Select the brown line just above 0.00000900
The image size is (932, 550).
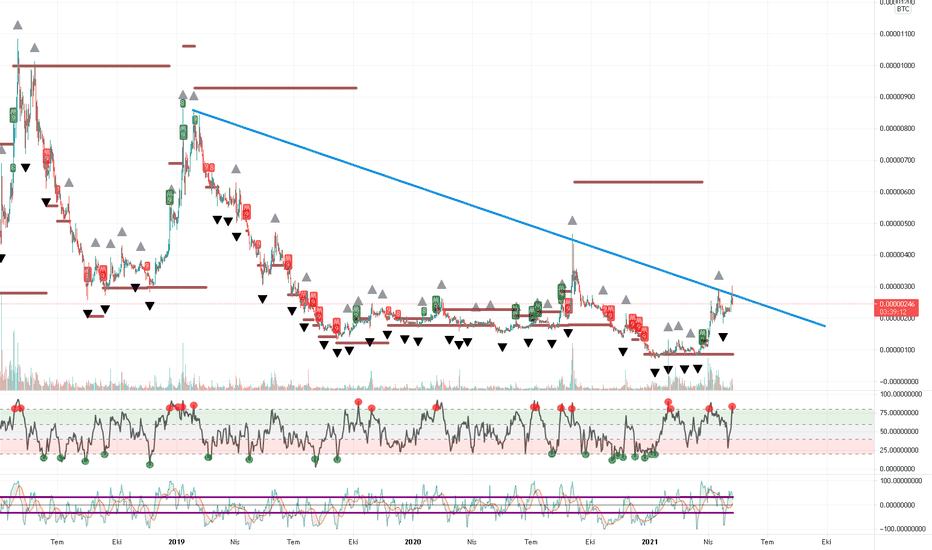275,88
